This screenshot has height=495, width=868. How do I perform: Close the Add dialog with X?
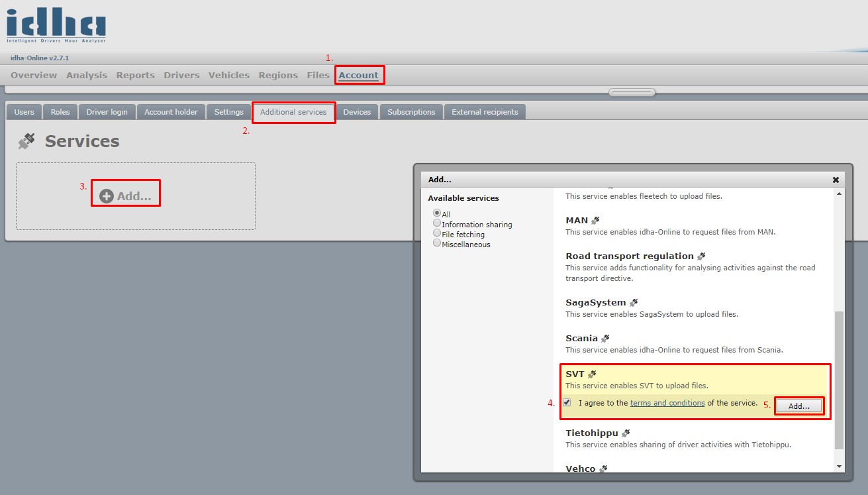coord(836,180)
